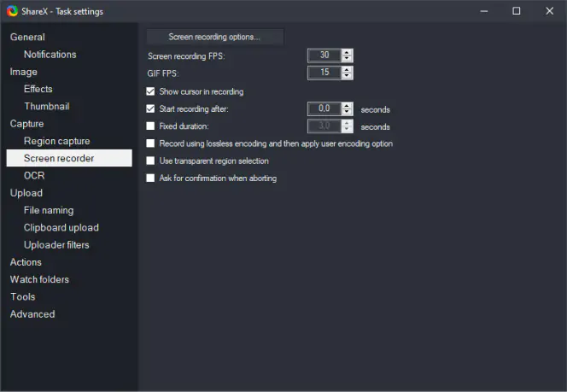The image size is (567, 392).
Task: Open Region capture settings page
Action: (56, 141)
